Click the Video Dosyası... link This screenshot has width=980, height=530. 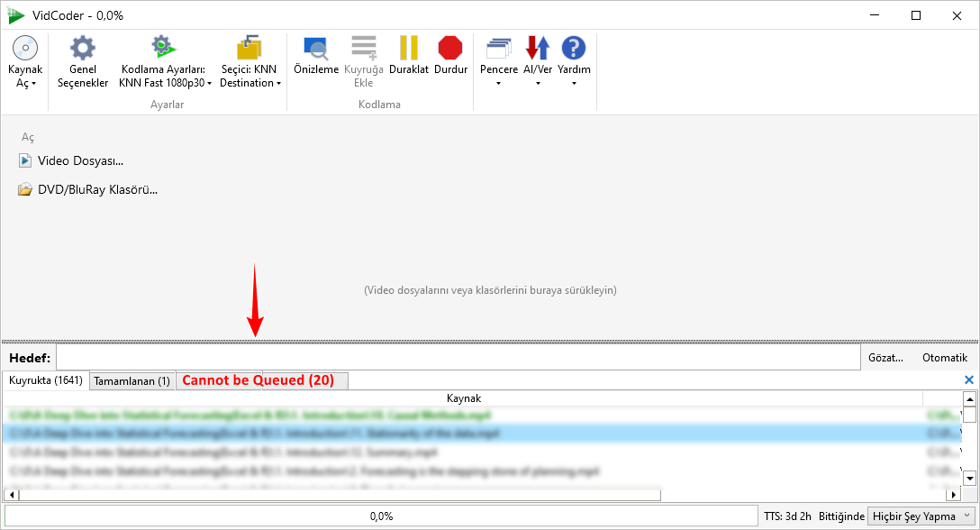(x=81, y=160)
